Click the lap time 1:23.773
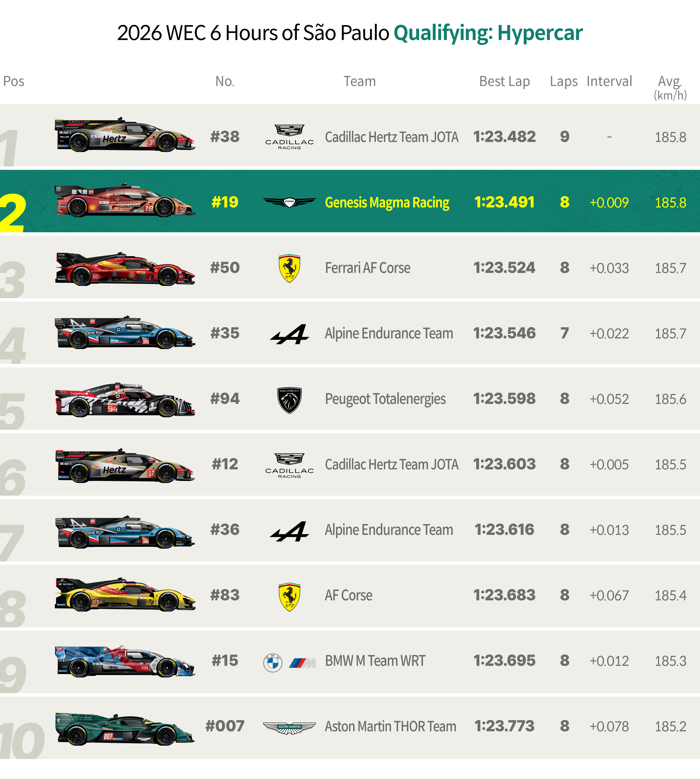This screenshot has height=779, width=700. (x=504, y=726)
